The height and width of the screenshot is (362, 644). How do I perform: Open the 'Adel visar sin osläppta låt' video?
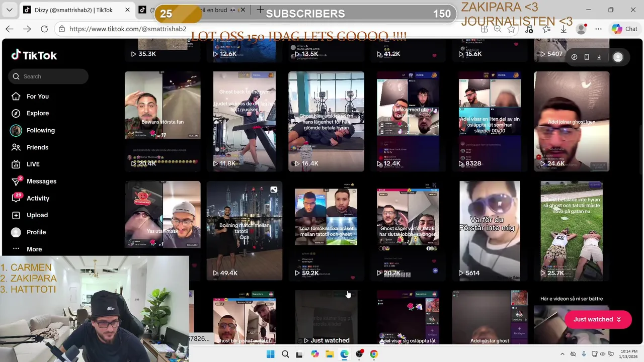point(408,317)
